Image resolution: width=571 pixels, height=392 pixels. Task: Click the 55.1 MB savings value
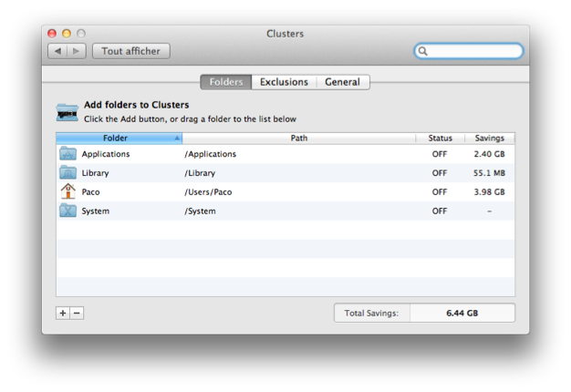pos(490,173)
